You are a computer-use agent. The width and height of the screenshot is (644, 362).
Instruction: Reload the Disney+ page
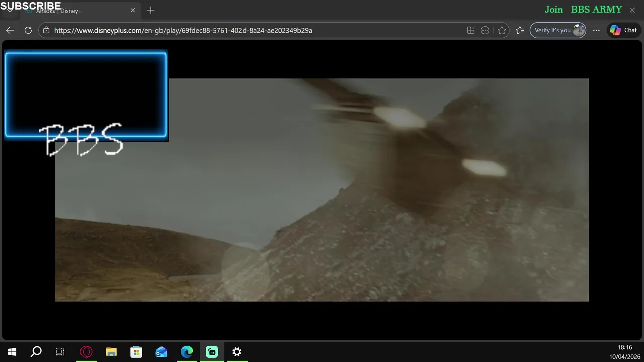(28, 30)
